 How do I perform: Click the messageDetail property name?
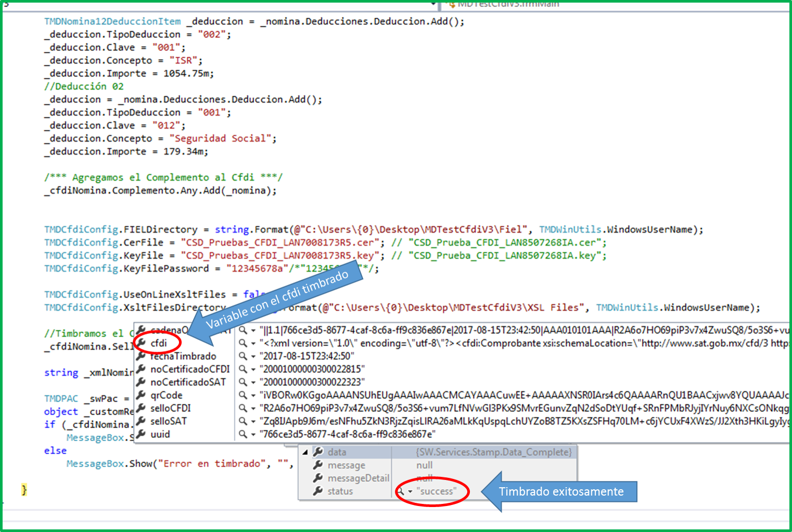click(x=359, y=478)
